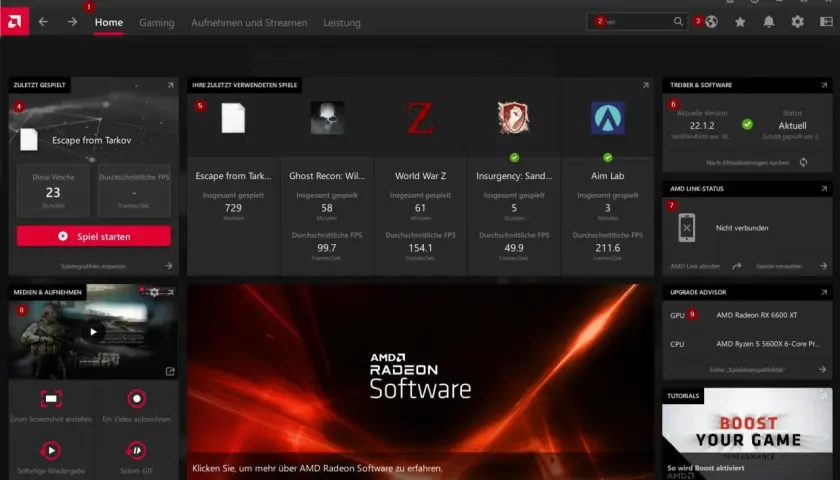Image resolution: width=840 pixels, height=480 pixels.
Task: Take a screenshot with Screenshot erstellen icon
Action: (x=51, y=399)
